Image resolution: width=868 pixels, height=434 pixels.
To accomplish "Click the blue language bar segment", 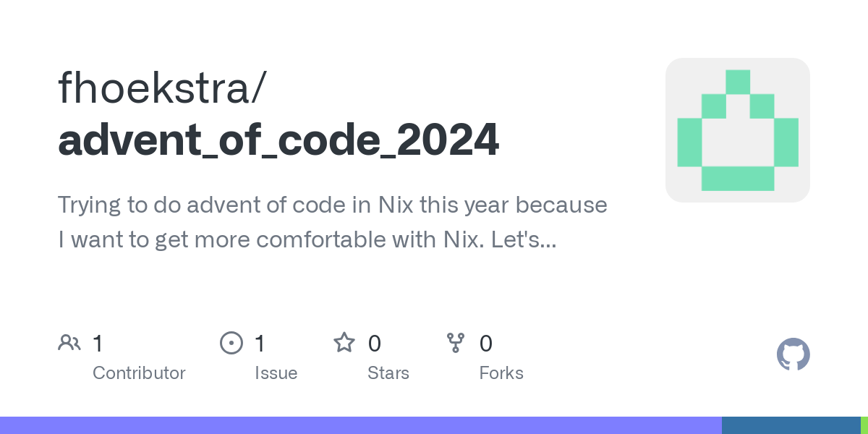I will [791, 425].
